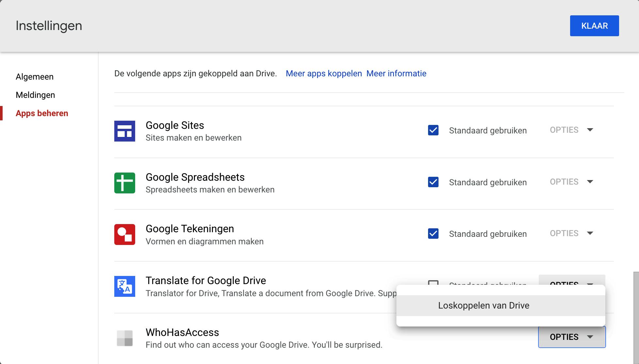
Task: Select the Apps beheren tab
Action: click(x=42, y=113)
